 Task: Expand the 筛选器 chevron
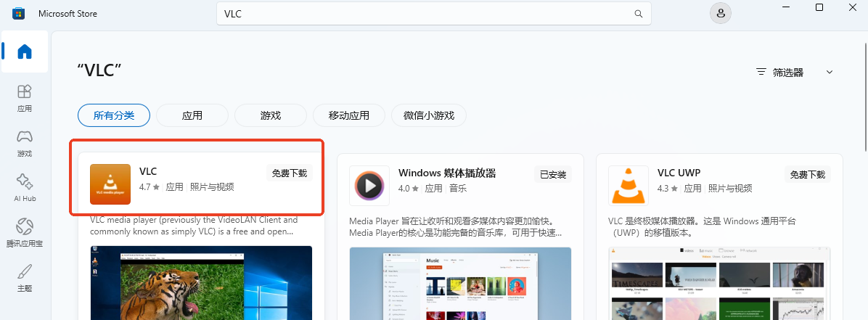point(830,72)
